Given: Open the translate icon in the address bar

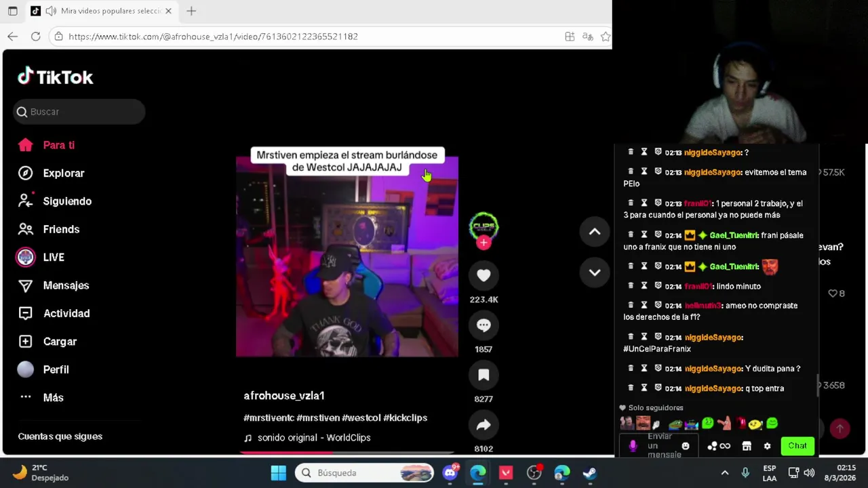Looking at the screenshot, I should [x=587, y=37].
